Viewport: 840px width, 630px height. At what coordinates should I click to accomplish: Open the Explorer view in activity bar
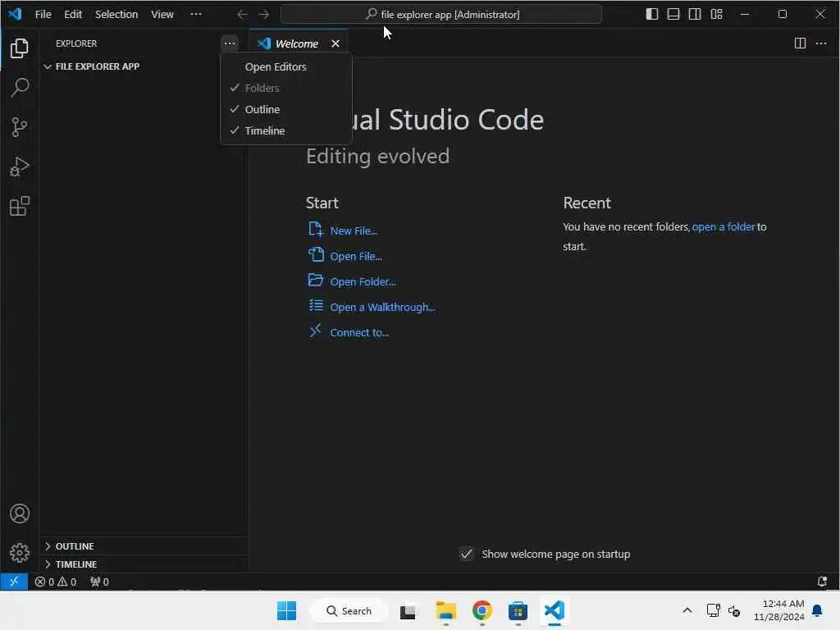pos(20,48)
